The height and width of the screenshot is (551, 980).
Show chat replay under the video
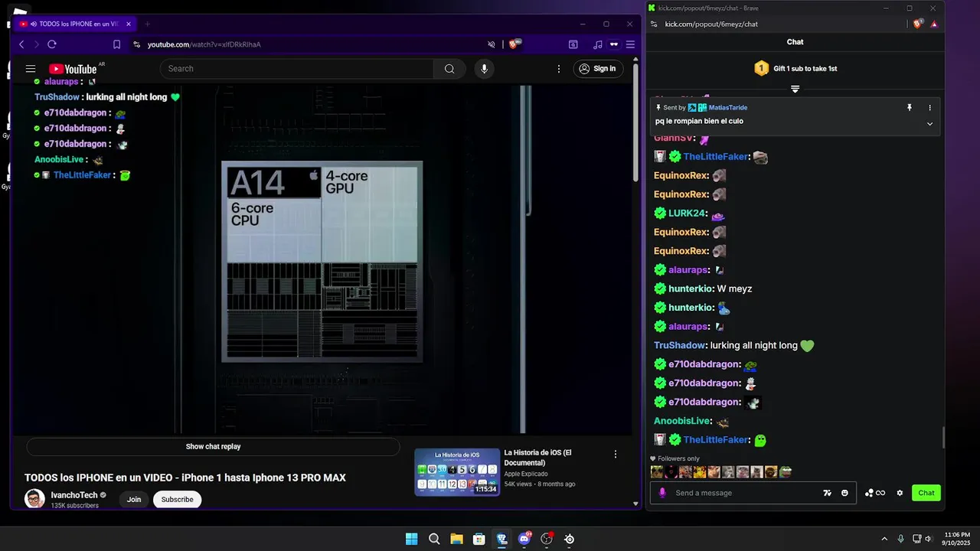pyautogui.click(x=213, y=447)
